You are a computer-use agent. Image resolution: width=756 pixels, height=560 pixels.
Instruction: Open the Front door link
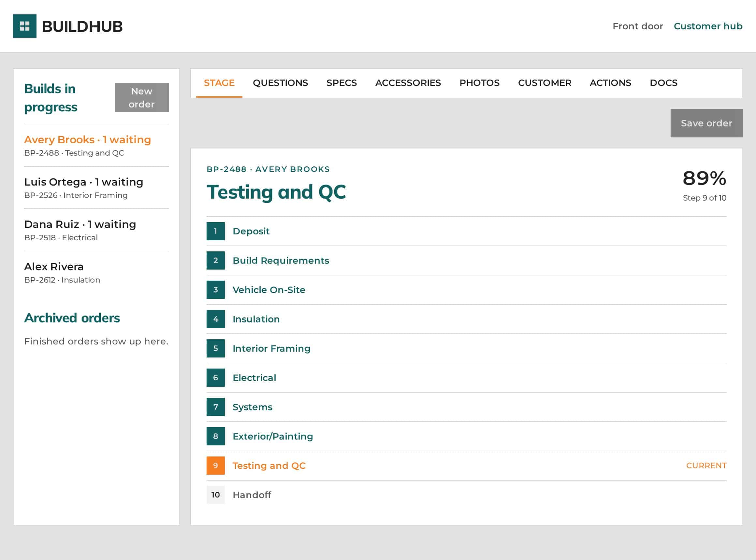coord(638,26)
